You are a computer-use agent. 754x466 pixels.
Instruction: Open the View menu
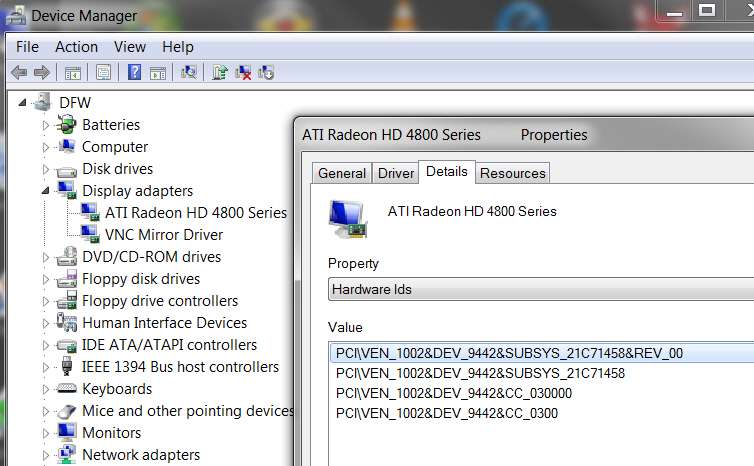coord(130,47)
